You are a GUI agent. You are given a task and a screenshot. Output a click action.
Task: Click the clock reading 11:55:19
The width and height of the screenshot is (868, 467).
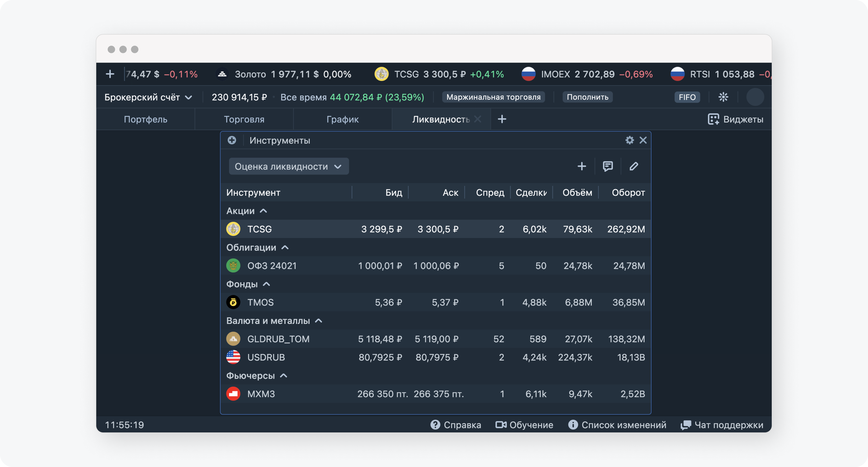click(x=124, y=425)
